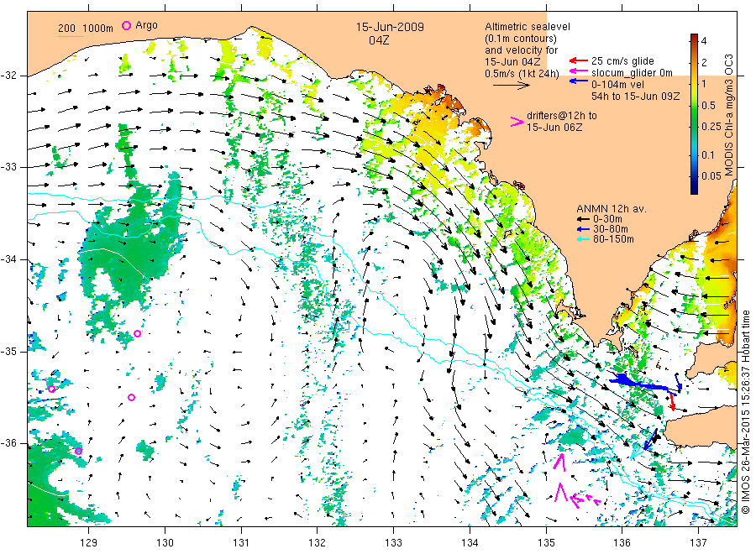This screenshot has width=756, height=554.
Task: Click the '200 1000m' isobath legend text
Action: pyautogui.click(x=86, y=29)
